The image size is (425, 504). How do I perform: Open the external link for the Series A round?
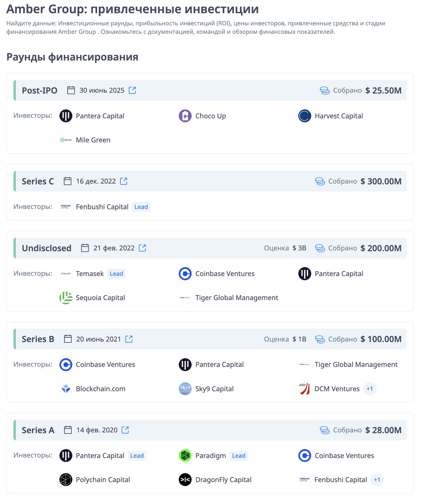(125, 430)
